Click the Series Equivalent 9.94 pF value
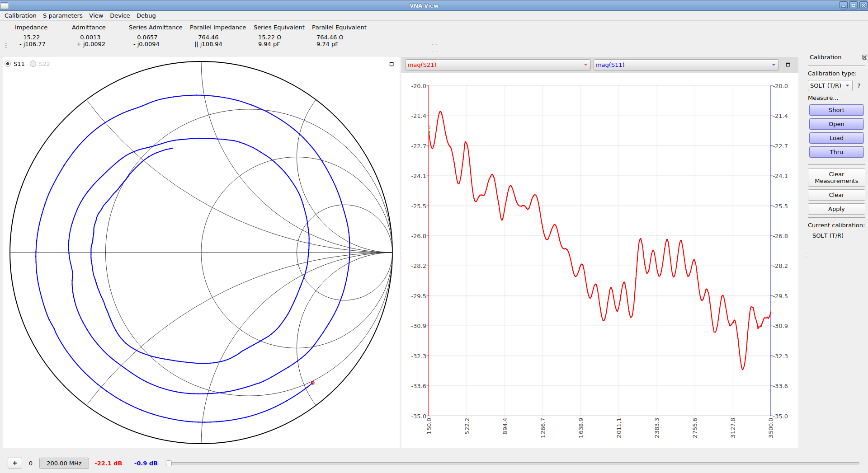The height and width of the screenshot is (473, 868). 269,44
